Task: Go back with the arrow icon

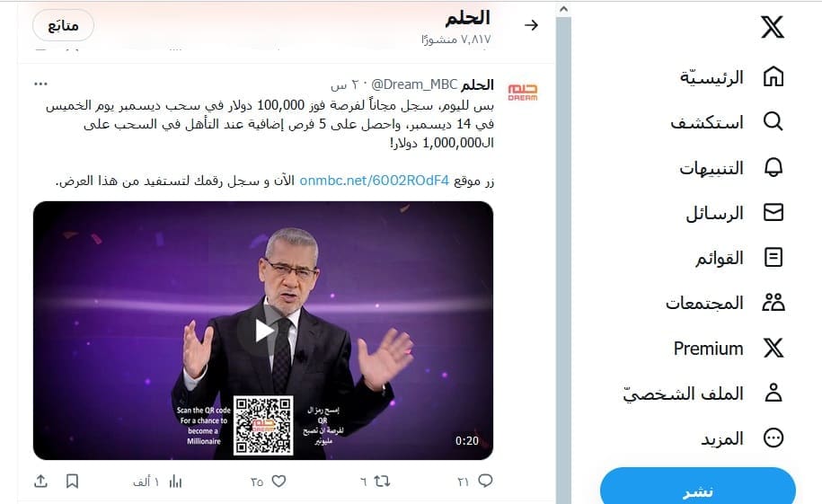Action: pos(531,25)
